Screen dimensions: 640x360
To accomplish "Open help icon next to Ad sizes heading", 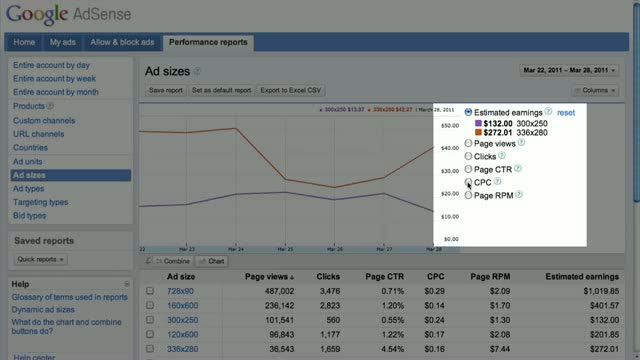I will pyautogui.click(x=197, y=71).
